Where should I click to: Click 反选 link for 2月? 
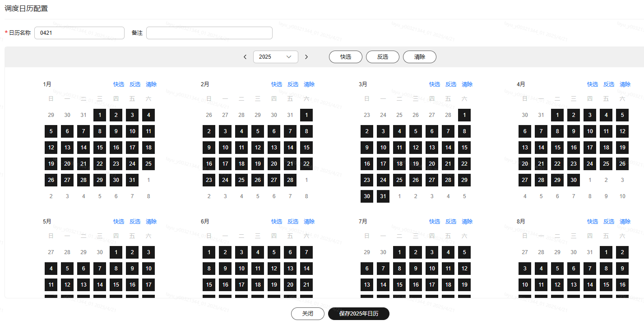point(293,84)
